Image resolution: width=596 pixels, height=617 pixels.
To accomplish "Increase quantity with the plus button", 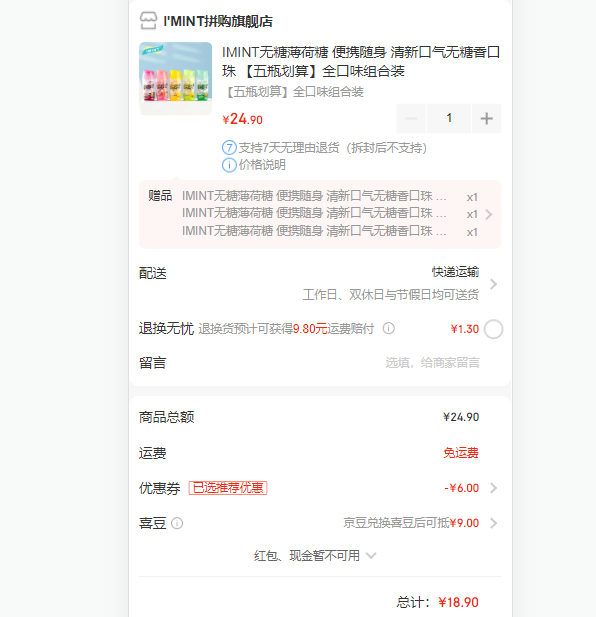I will click(x=487, y=118).
